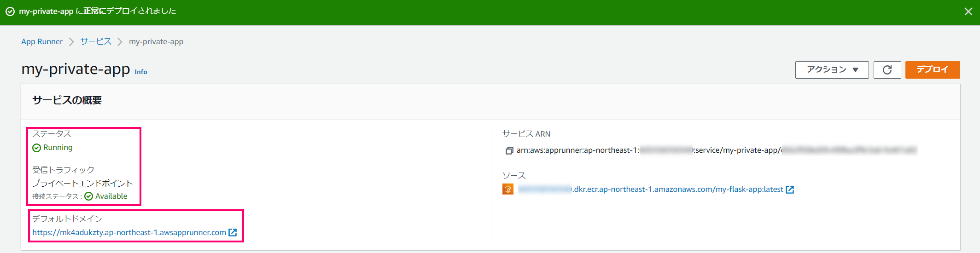Open ECR image external link icon
The width and height of the screenshot is (980, 253).
pos(790,190)
